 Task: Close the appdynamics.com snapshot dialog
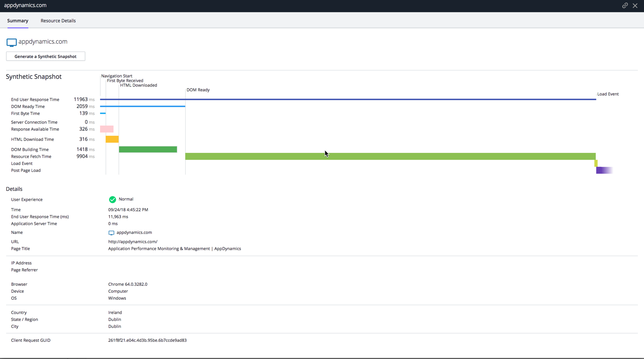635,6
